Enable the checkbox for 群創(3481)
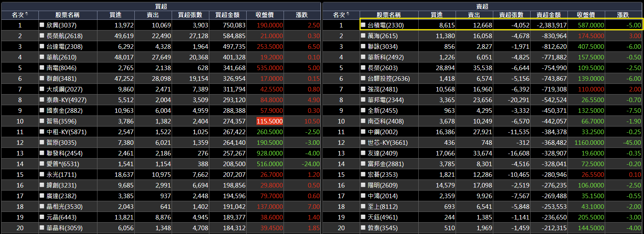 [42, 78]
